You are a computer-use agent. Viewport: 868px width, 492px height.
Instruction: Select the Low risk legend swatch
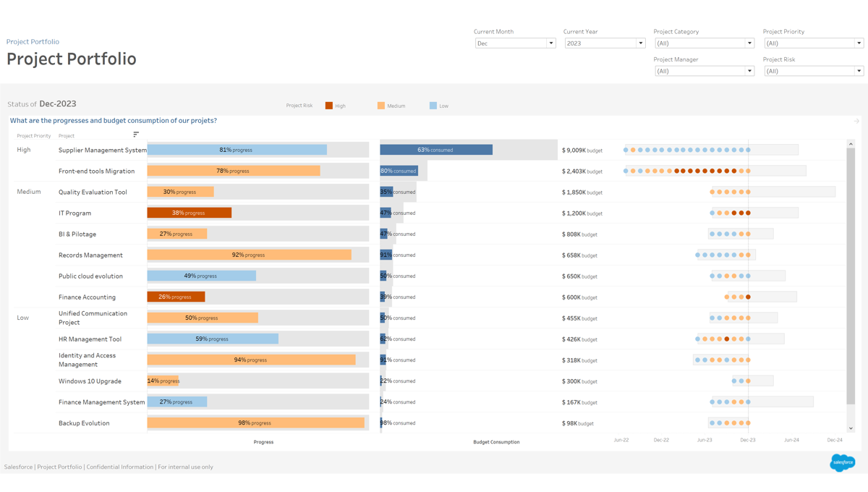point(433,106)
